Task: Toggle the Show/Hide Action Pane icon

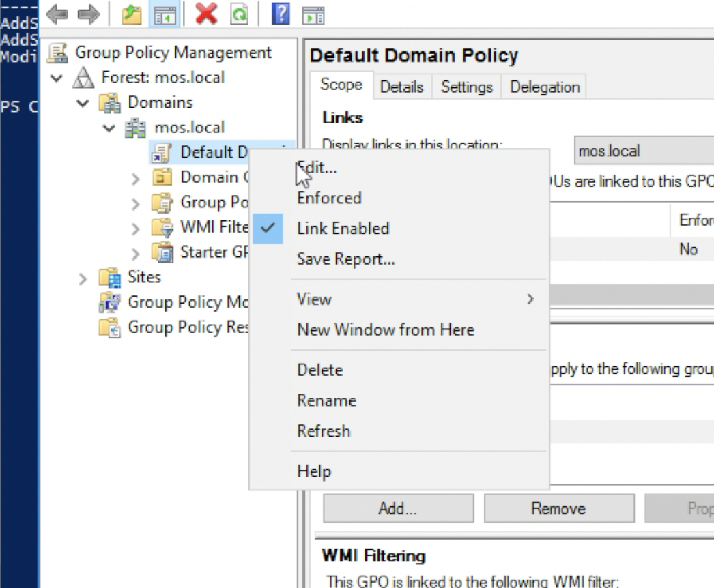Action: pos(313,14)
